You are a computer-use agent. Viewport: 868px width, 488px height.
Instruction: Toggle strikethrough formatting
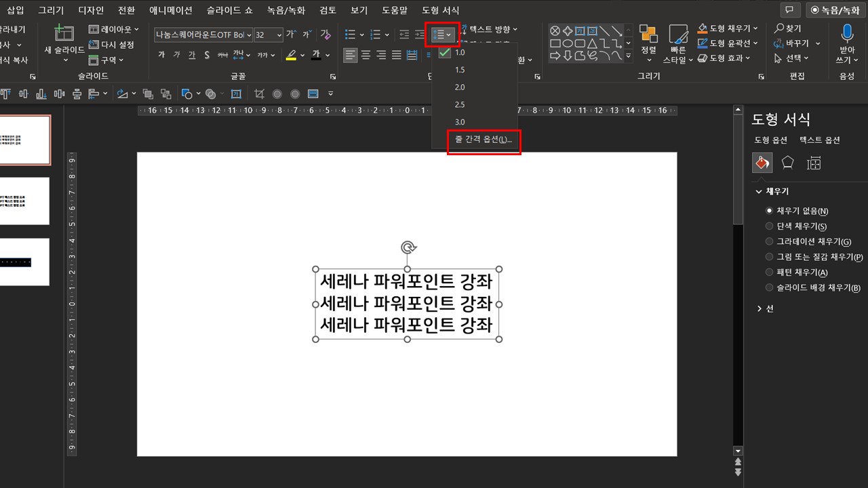click(222, 55)
